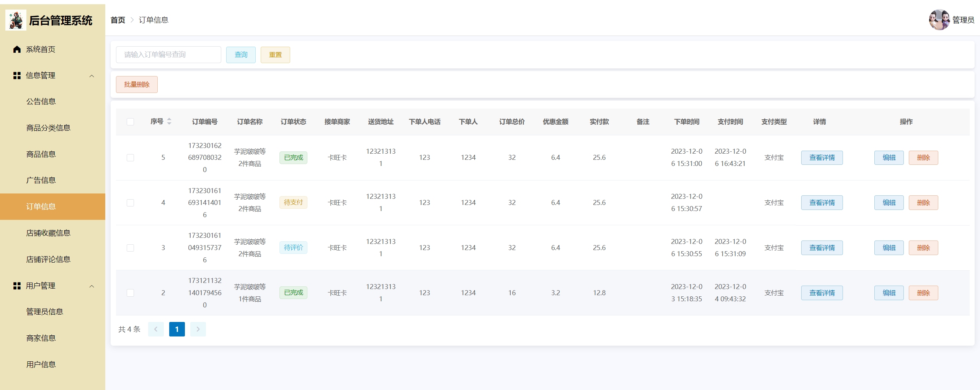Sort the table by the 序号 arrows
Screen dimensions: 980x390
tap(169, 122)
